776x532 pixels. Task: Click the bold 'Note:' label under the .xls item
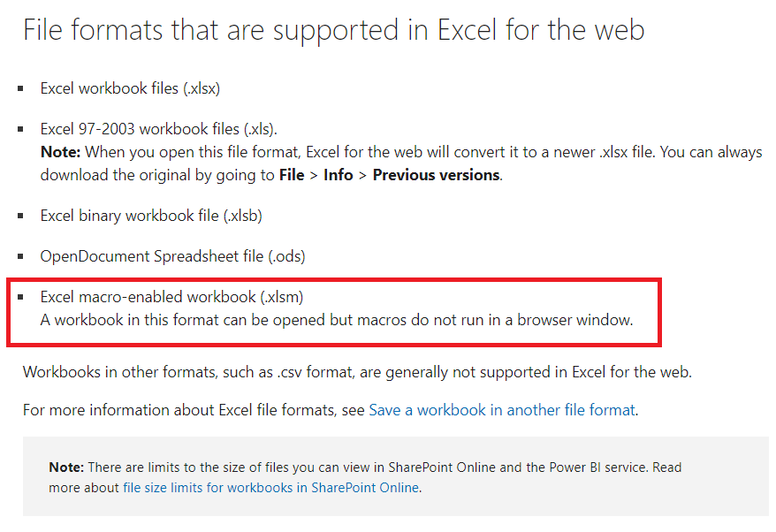point(60,152)
